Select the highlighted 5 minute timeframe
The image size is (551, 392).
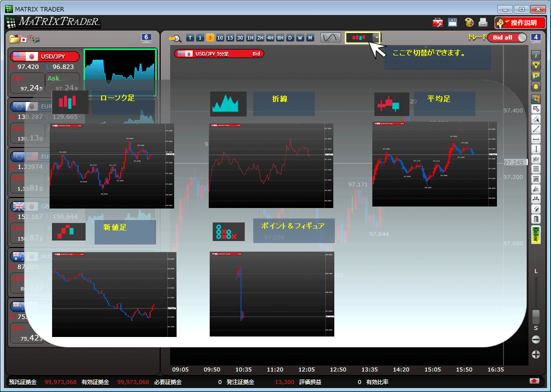click(x=210, y=38)
